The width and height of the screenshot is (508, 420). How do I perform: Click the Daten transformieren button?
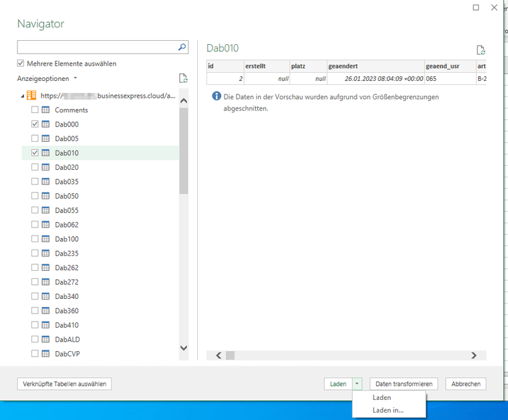pos(404,384)
